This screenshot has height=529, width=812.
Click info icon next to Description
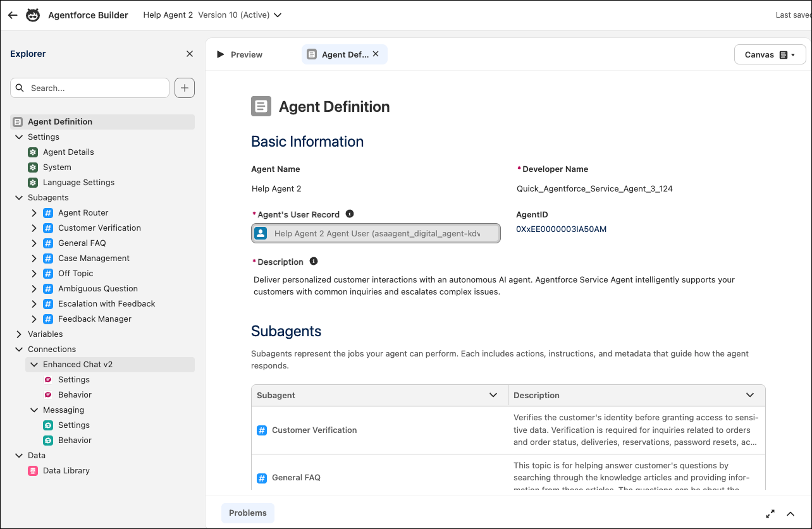(x=314, y=262)
